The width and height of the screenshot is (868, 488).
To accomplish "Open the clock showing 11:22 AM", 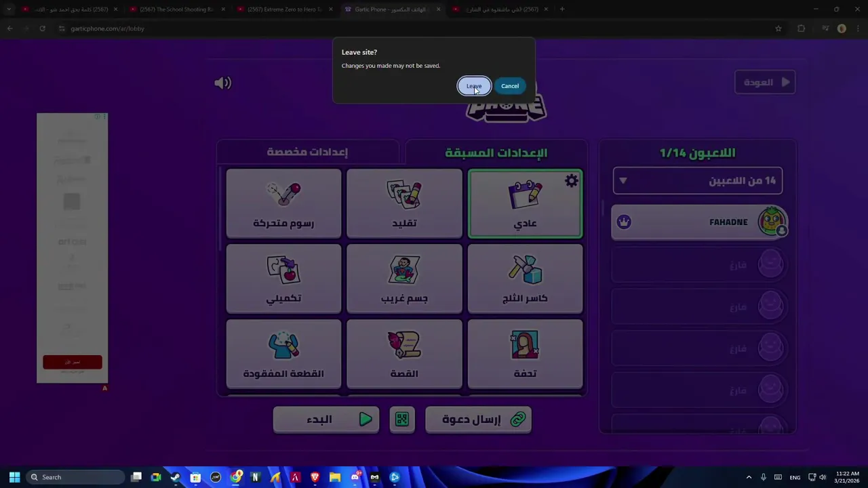I will point(848,477).
